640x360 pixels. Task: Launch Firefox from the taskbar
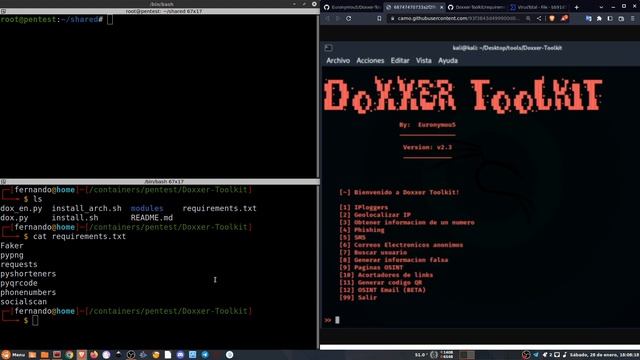click(x=94, y=355)
